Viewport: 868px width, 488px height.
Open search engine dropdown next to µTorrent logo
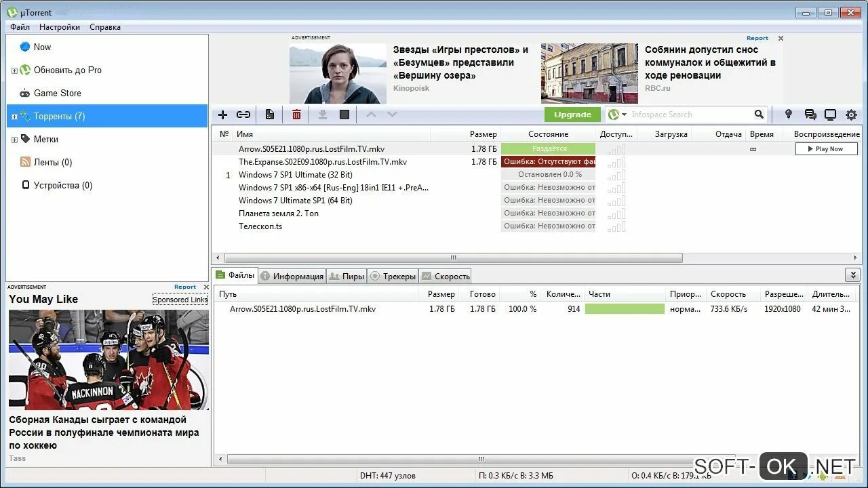(x=625, y=115)
